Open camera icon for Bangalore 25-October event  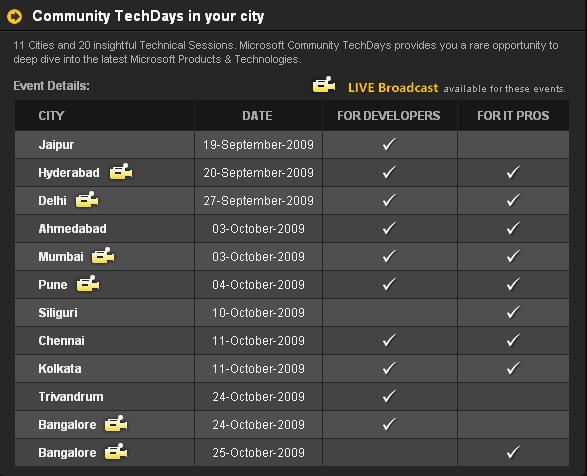[116, 452]
